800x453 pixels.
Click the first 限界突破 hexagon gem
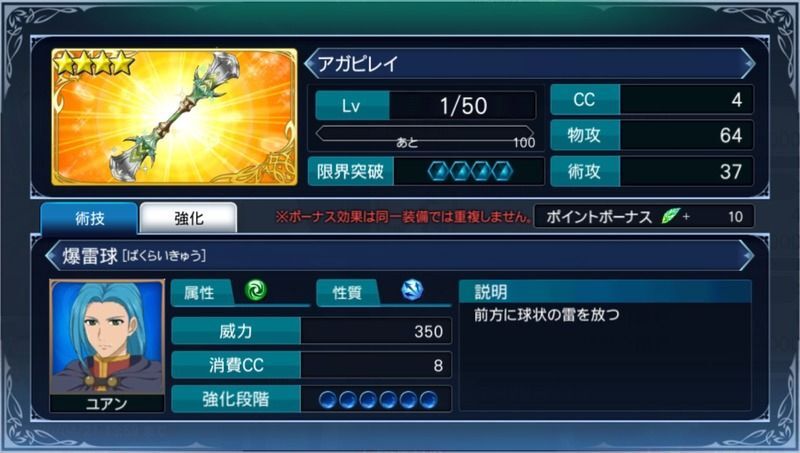tap(438, 171)
